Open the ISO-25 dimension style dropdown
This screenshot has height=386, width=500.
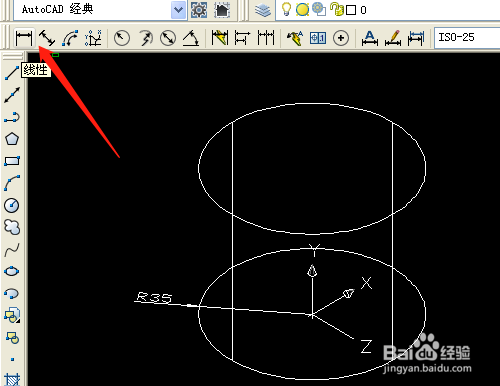pyautogui.click(x=467, y=38)
